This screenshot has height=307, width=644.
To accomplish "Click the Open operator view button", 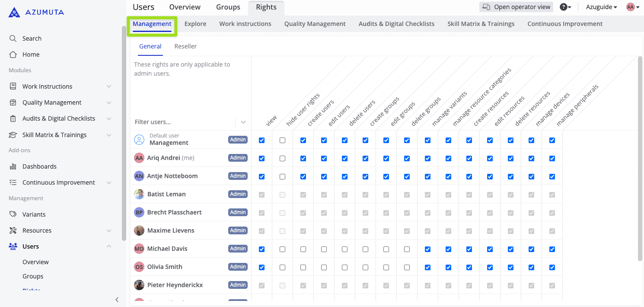I will tap(516, 7).
